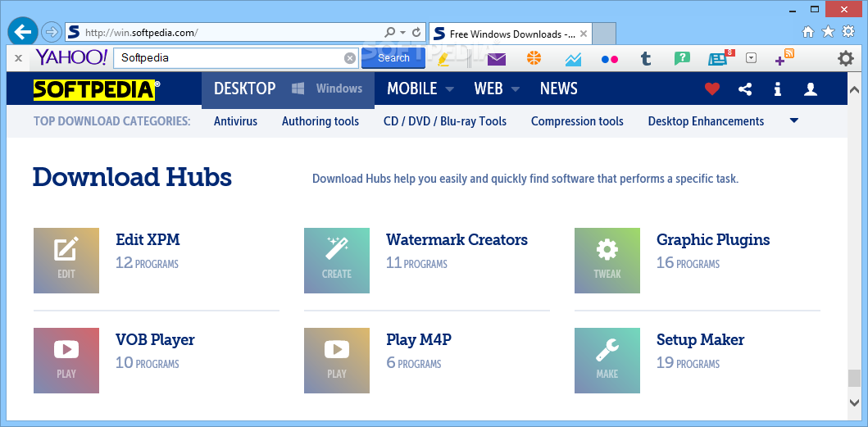Open the NEWS menu item
The image size is (868, 427).
click(x=558, y=89)
